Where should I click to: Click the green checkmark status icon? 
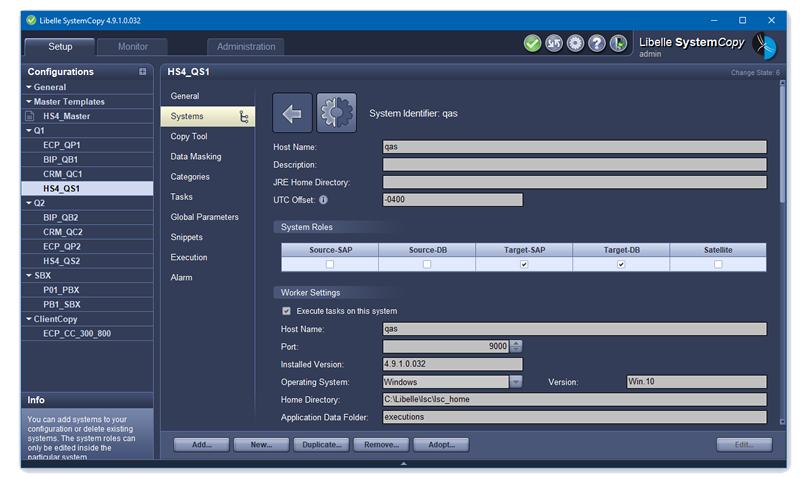(532, 44)
